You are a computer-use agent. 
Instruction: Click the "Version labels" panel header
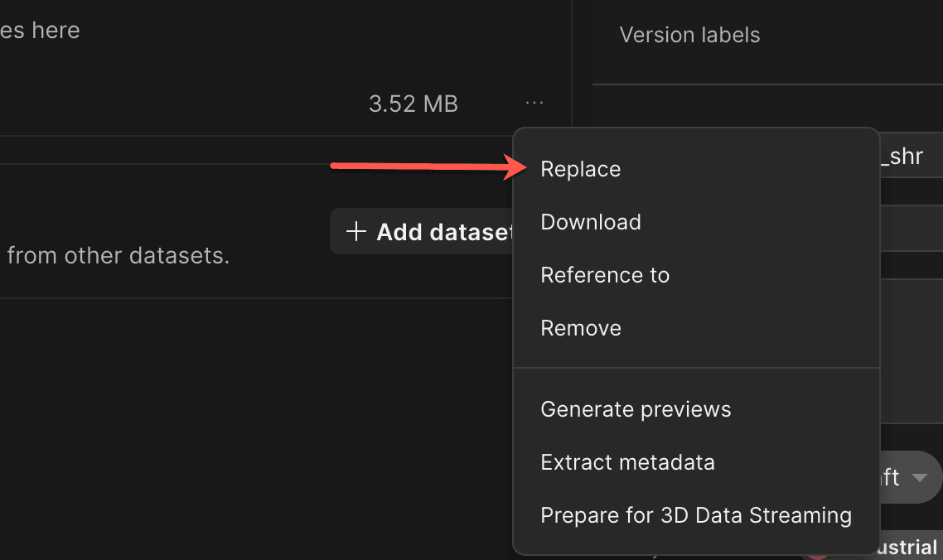(x=689, y=34)
